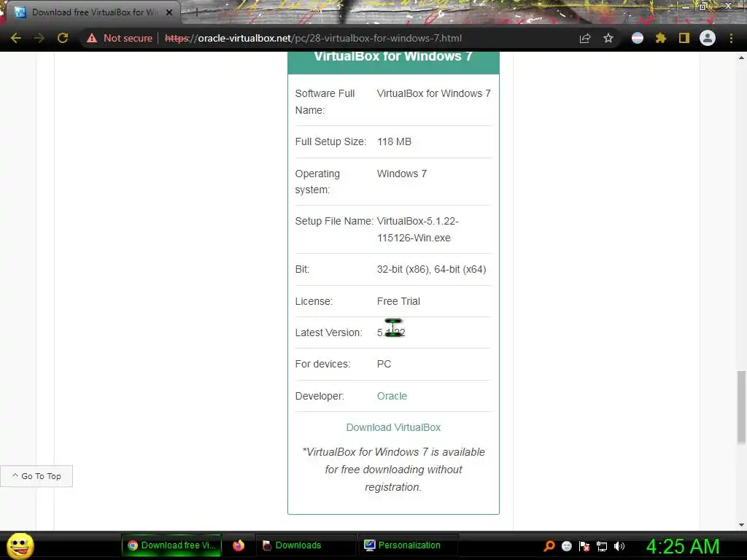Click the vertical scrollbar thumb
This screenshot has height=560, width=747.
(741, 408)
